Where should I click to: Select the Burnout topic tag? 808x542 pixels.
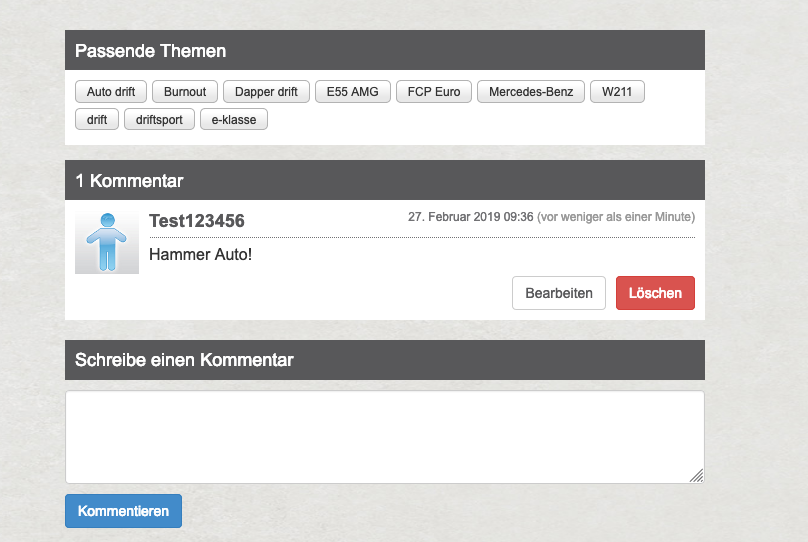coord(185,92)
